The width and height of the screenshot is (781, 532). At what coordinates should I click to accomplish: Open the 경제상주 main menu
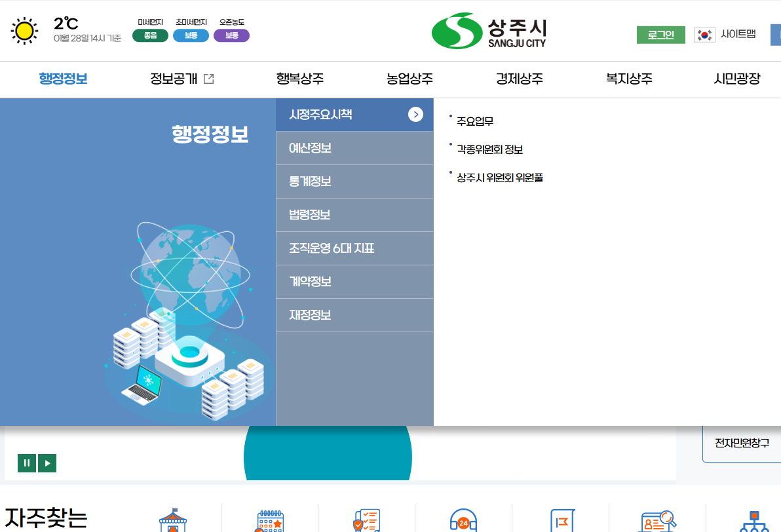pos(519,79)
